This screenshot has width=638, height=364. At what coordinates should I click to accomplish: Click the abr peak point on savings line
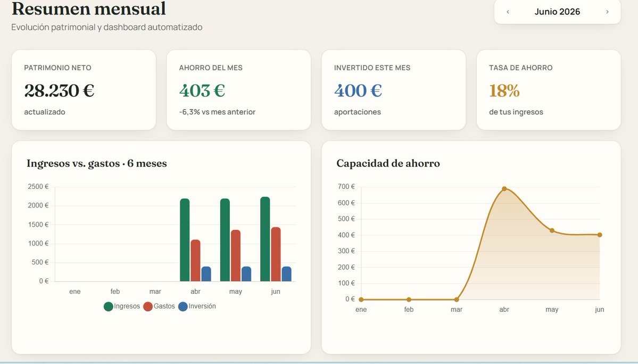pyautogui.click(x=504, y=189)
